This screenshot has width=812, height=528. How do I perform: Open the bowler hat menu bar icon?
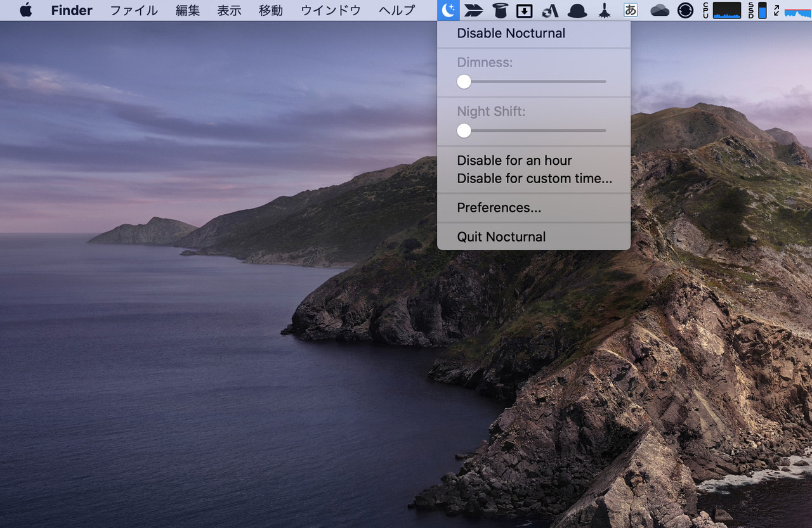click(577, 10)
